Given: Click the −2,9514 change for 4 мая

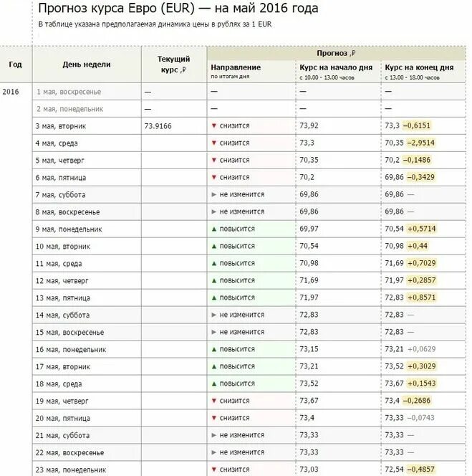Looking at the screenshot, I should point(420,143).
